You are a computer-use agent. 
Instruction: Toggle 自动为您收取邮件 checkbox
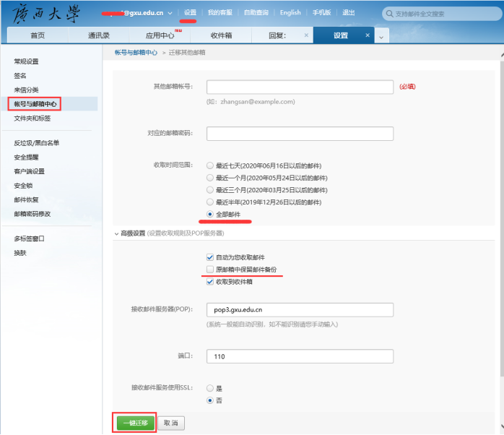click(x=210, y=257)
